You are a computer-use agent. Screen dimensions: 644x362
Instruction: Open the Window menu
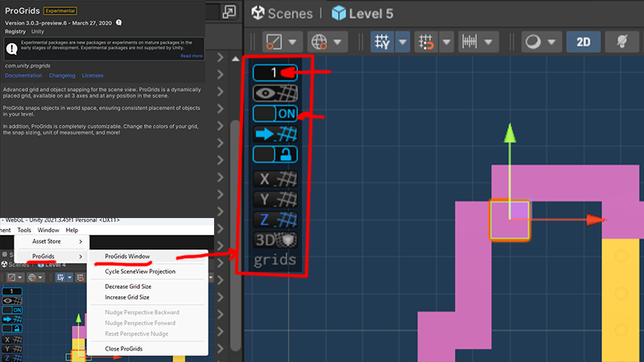(48, 230)
